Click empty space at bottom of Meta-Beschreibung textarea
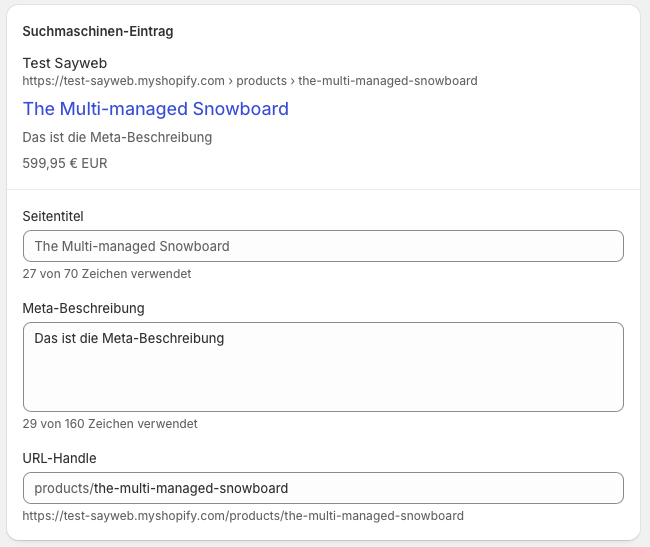 [322, 390]
